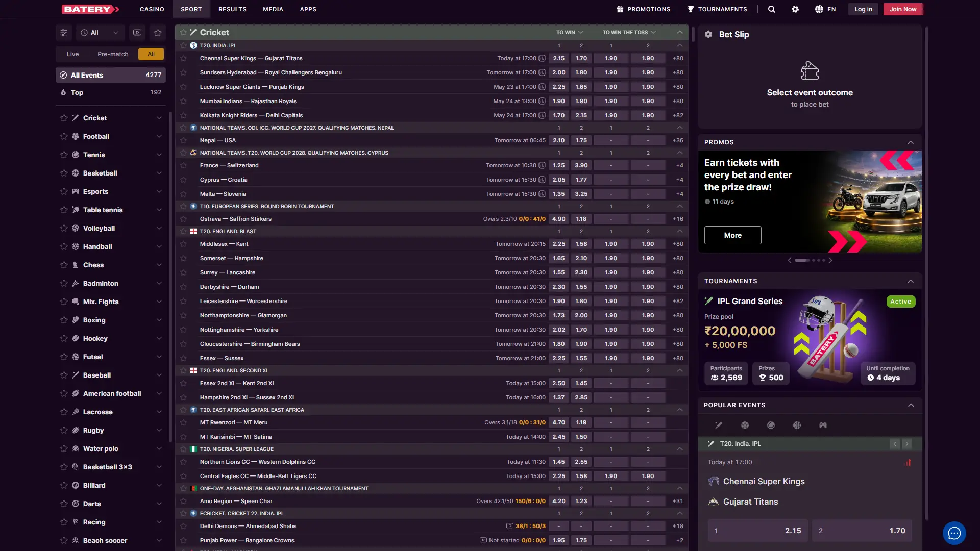Viewport: 980px width, 551px height.
Task: Open the IPL Grand Series tournament card
Action: (810, 340)
